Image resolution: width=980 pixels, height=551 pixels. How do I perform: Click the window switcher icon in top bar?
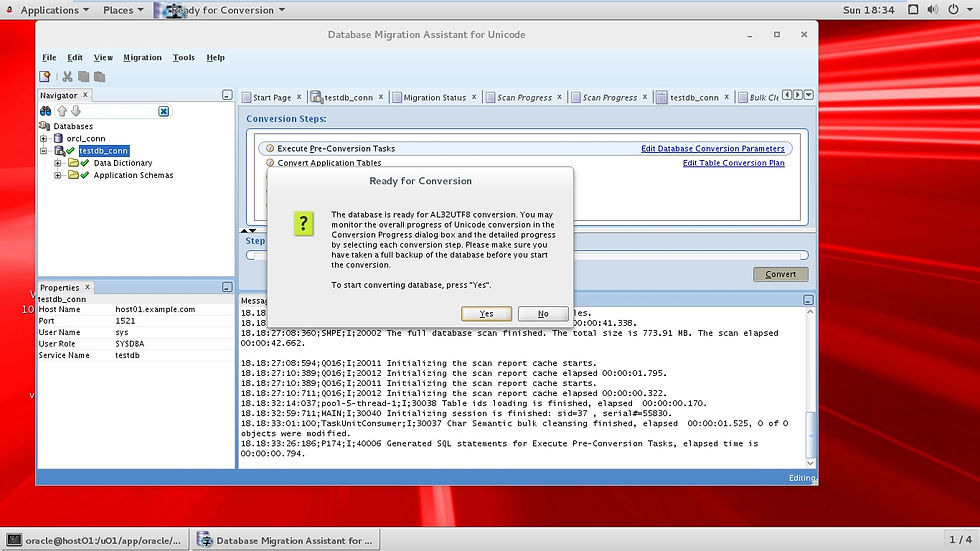click(913, 9)
